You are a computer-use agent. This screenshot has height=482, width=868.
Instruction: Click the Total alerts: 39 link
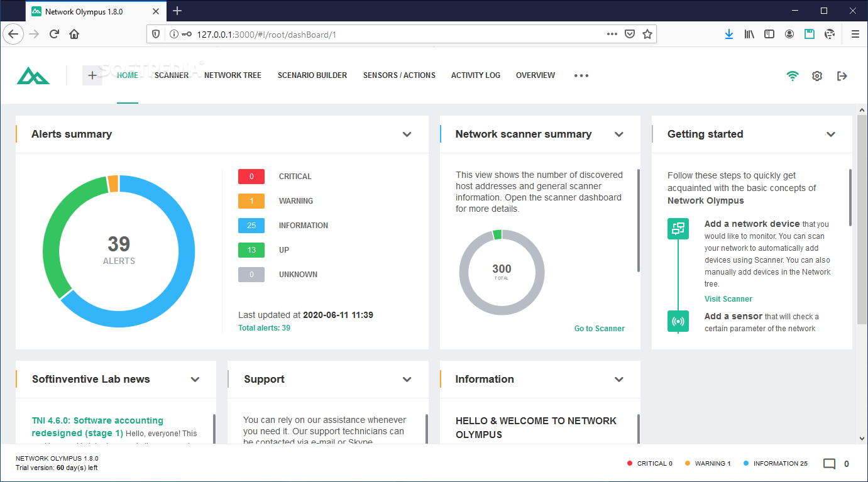[x=264, y=328]
